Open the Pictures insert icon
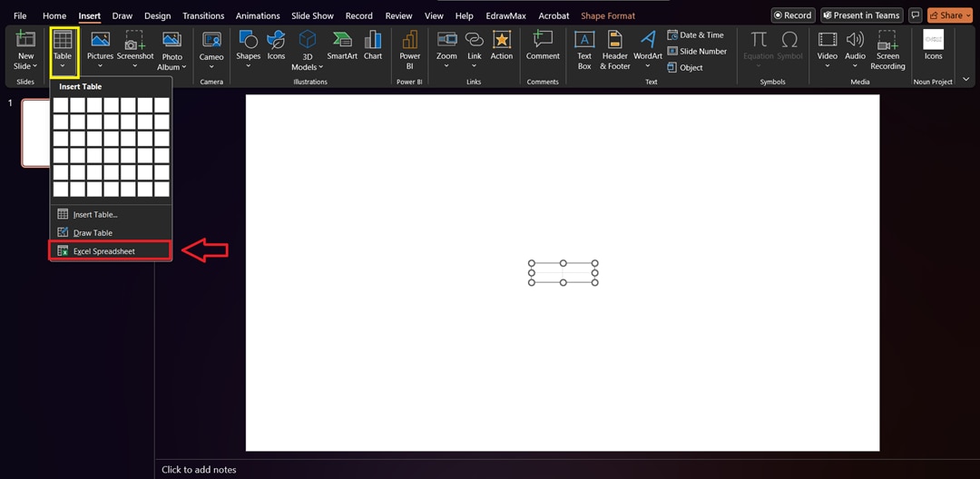Viewport: 980px width, 479px height. (x=100, y=39)
